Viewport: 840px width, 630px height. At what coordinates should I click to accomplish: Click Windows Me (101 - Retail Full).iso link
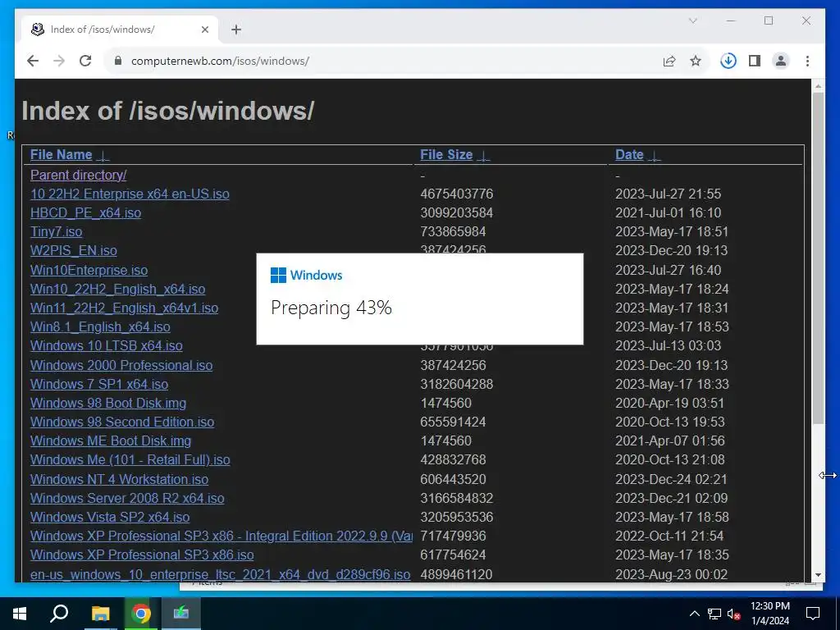point(130,459)
